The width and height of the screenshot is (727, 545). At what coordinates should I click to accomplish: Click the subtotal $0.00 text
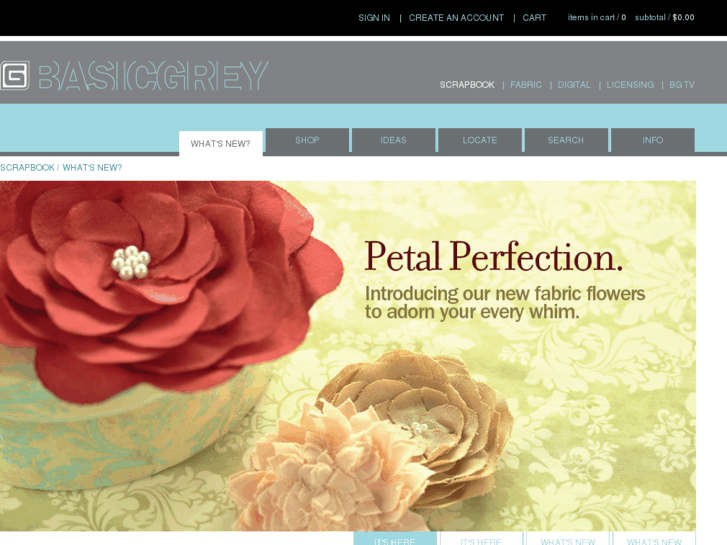(x=664, y=18)
